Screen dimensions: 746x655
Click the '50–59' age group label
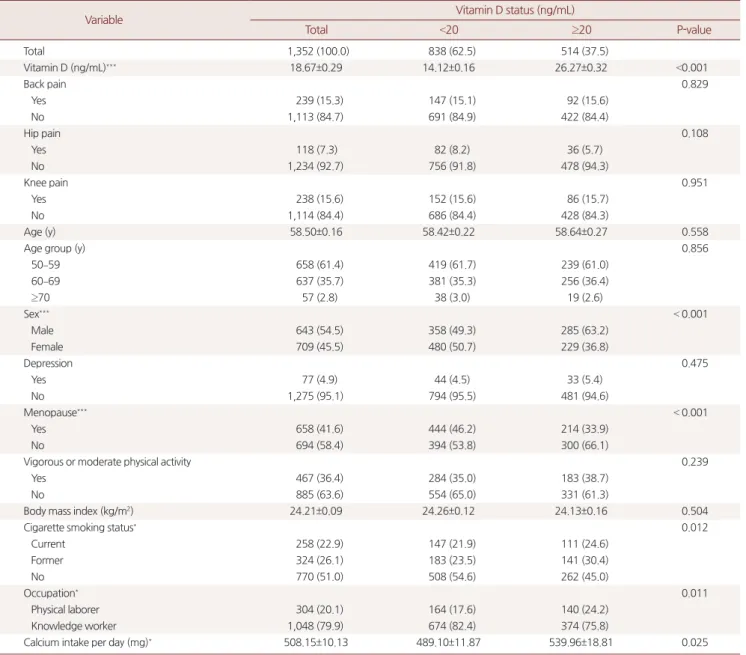46,264
